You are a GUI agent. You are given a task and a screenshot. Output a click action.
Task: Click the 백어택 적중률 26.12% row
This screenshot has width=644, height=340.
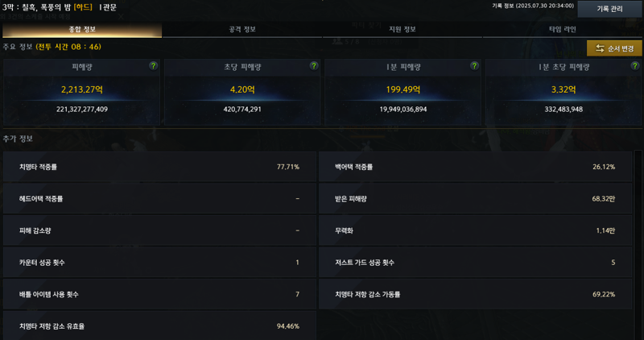tap(475, 167)
